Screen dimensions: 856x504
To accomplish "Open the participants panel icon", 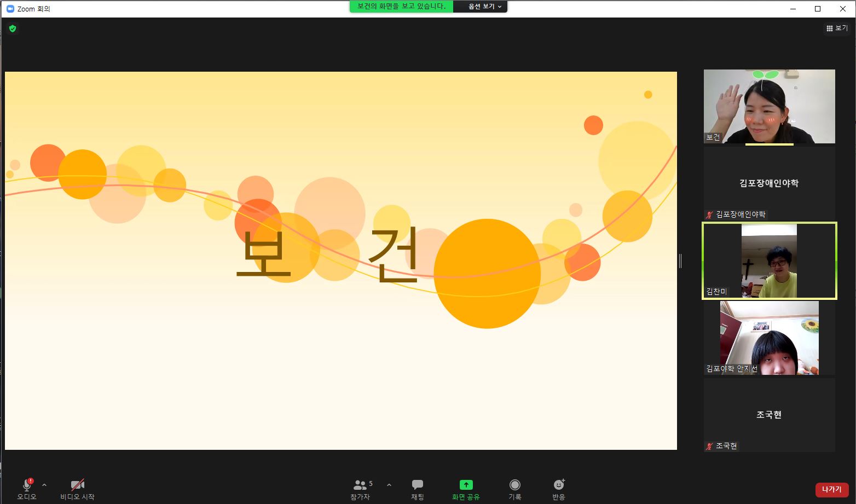I will click(360, 485).
